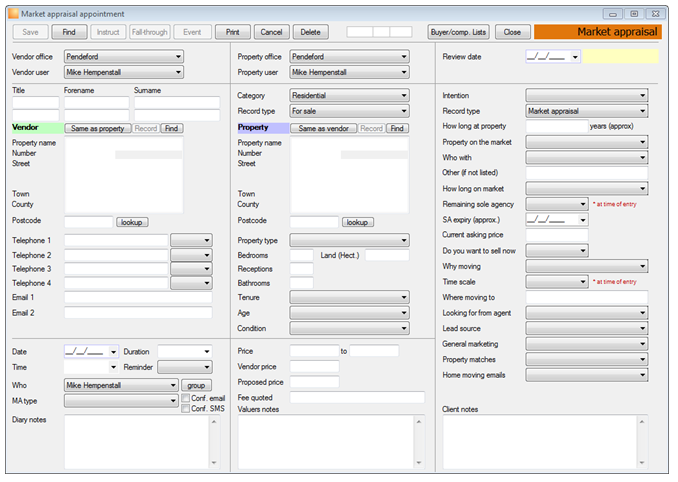Click the Telephone 2 input field
678x482 pixels.
(116, 255)
